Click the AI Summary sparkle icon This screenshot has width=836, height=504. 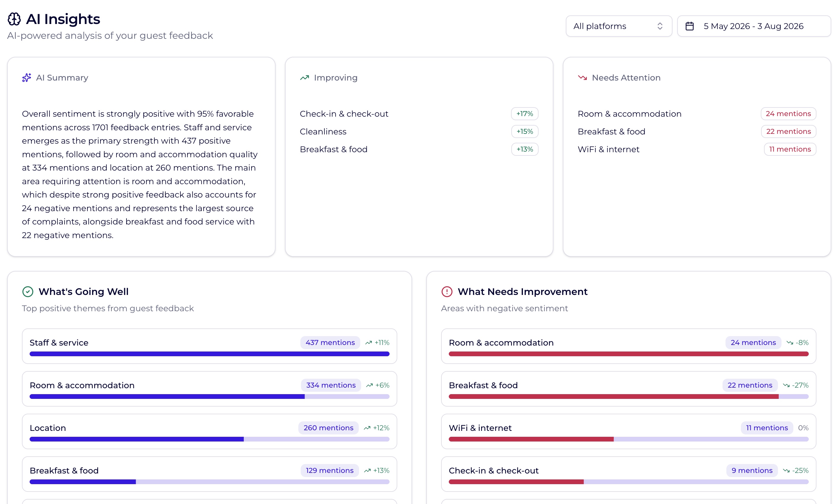[27, 78]
